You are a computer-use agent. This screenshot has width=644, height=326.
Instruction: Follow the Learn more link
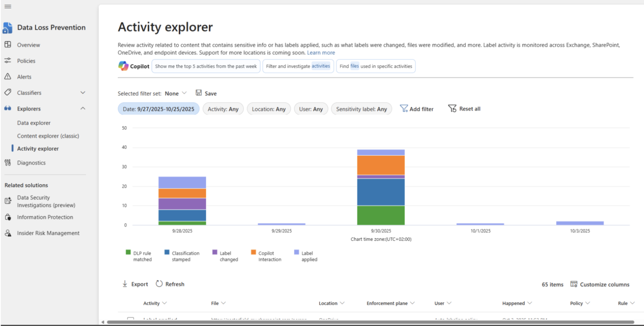pyautogui.click(x=321, y=53)
